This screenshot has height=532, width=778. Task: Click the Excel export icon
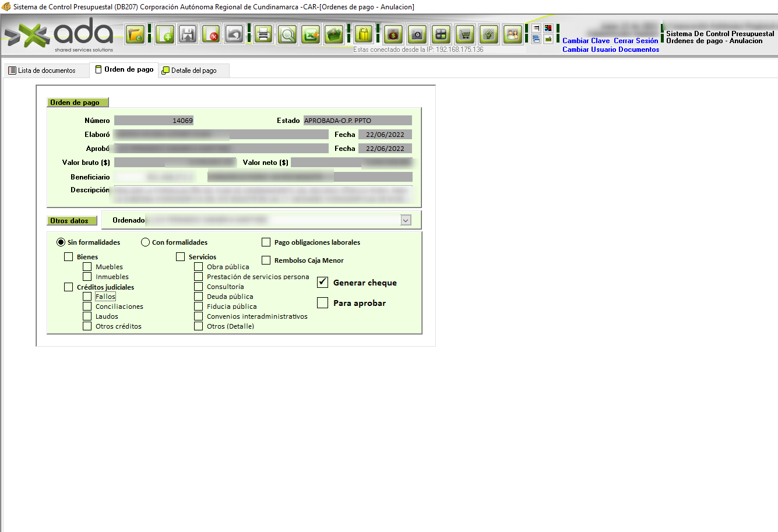pos(311,34)
